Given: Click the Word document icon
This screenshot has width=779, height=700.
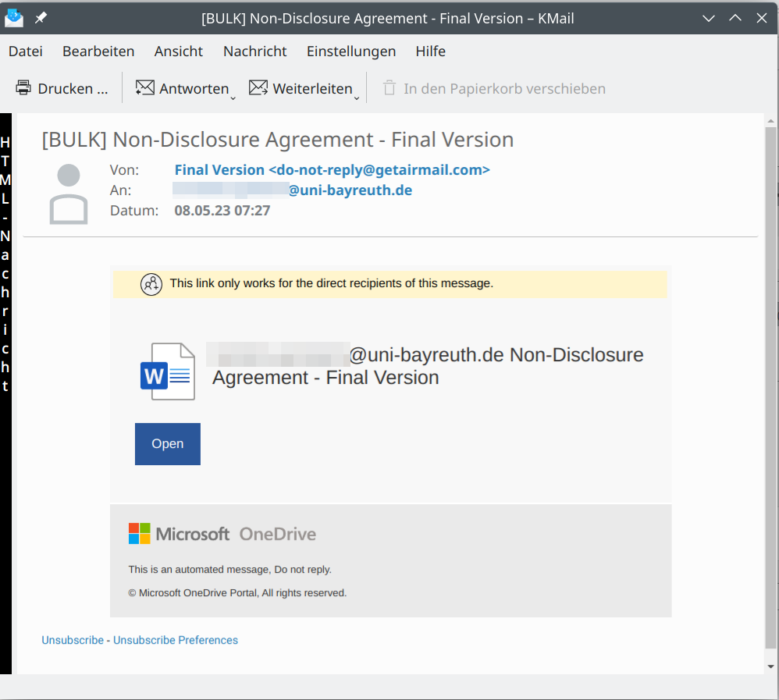Looking at the screenshot, I should 167,372.
